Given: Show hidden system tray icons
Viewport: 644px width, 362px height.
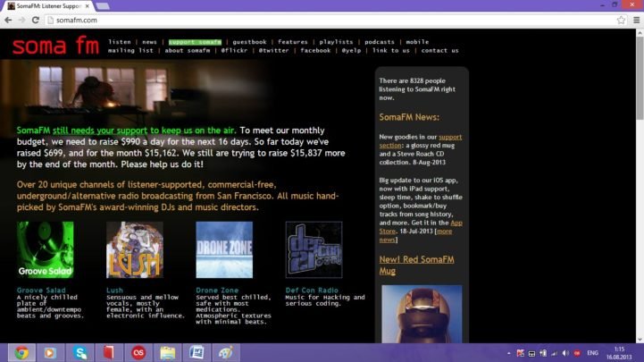Looking at the screenshot, I should click(509, 353).
